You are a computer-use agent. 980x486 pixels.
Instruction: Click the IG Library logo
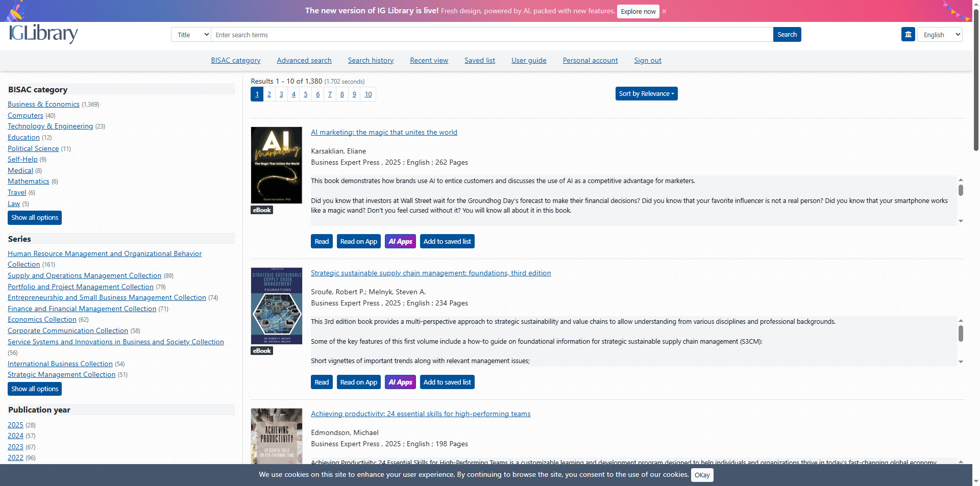click(x=43, y=34)
